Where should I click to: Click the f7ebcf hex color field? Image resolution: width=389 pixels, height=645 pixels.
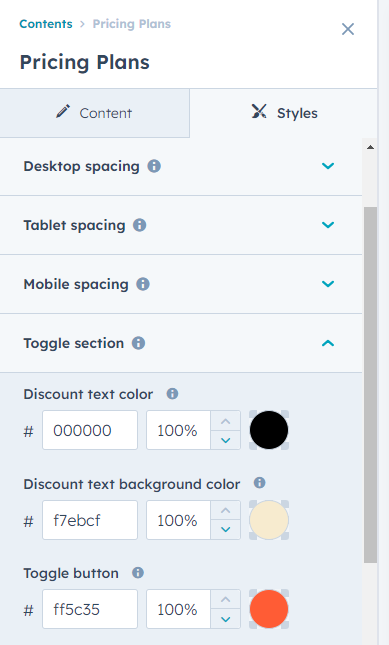point(90,520)
